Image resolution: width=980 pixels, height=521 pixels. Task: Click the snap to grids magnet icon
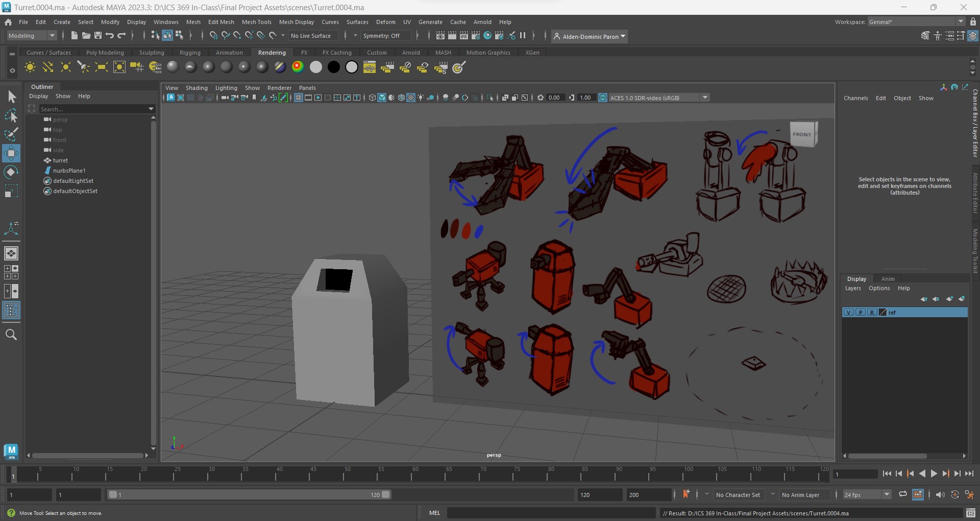click(x=213, y=35)
